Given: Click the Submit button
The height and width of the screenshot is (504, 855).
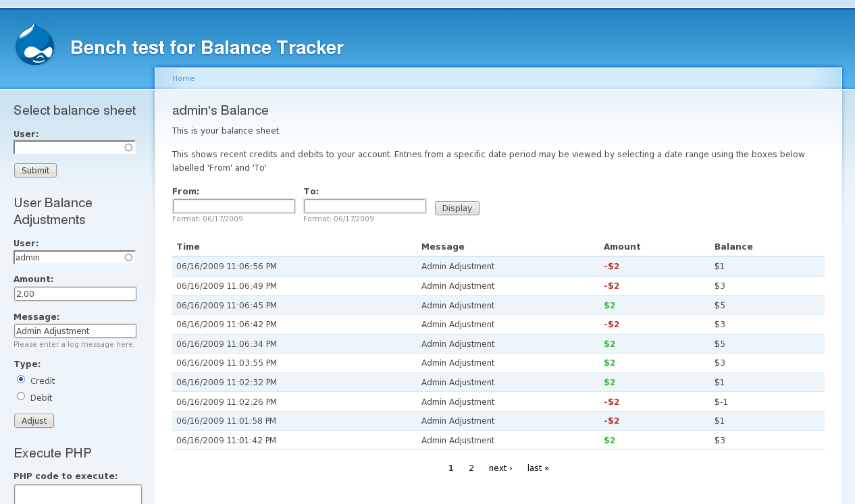Looking at the screenshot, I should pos(35,171).
